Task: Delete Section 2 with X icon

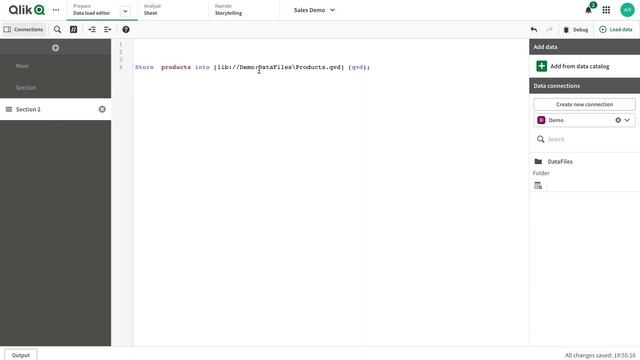Action: [x=102, y=109]
